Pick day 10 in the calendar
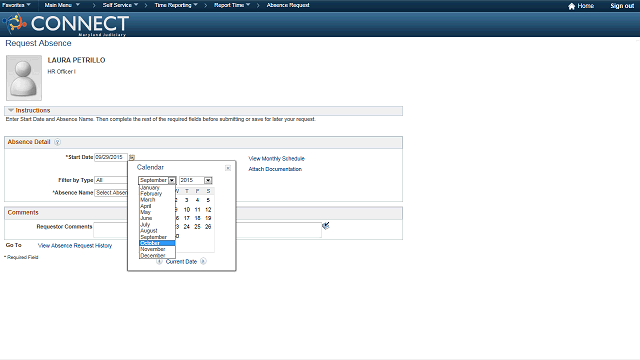 (x=187, y=209)
